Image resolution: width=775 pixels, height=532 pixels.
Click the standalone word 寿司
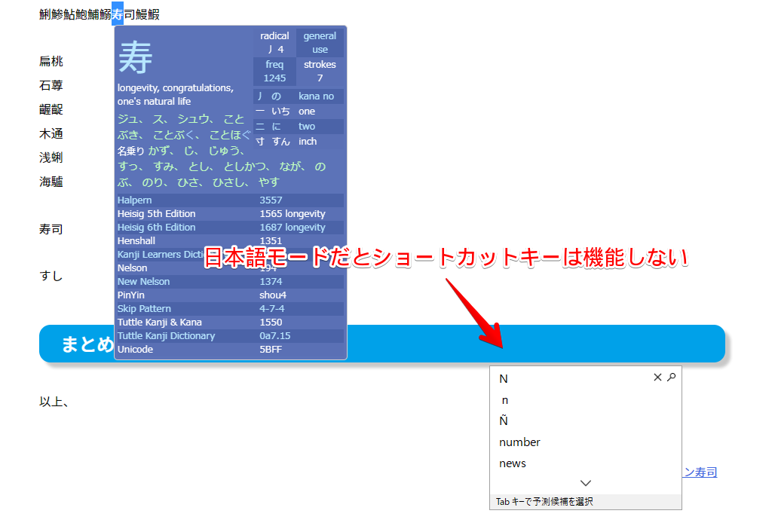(51, 229)
